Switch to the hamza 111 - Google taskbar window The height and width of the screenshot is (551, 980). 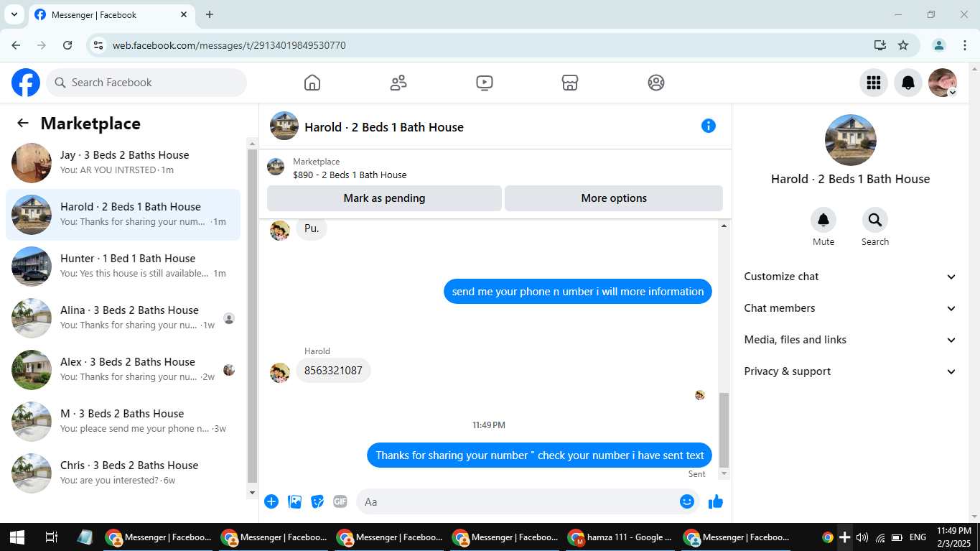tap(620, 537)
